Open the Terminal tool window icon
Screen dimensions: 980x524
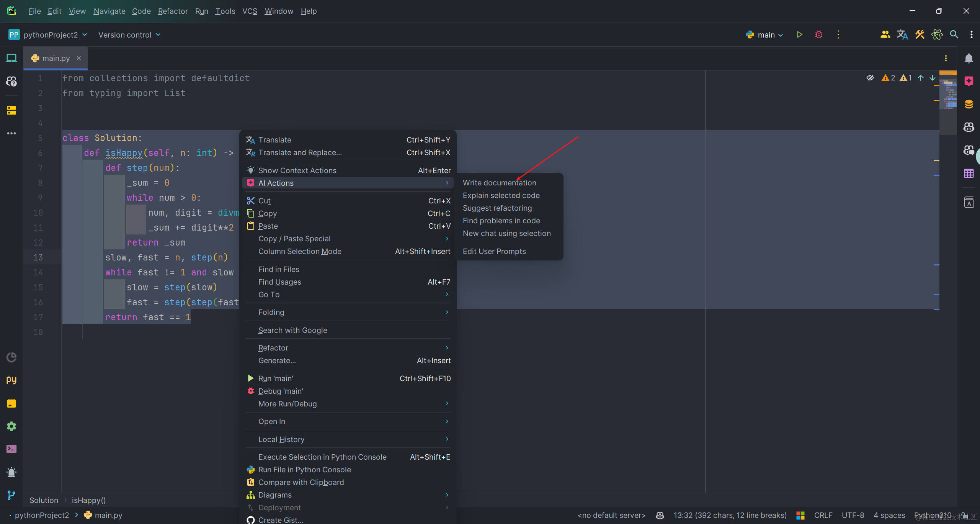(x=11, y=449)
